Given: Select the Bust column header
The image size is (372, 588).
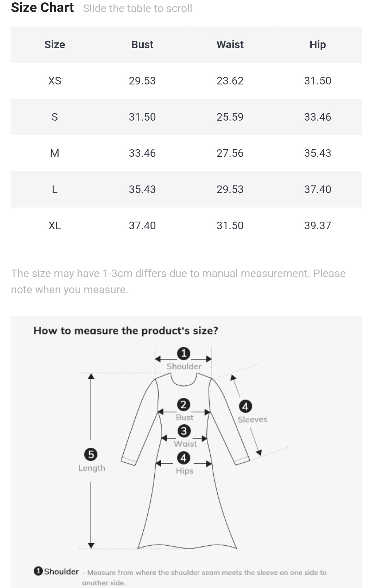Looking at the screenshot, I should [x=142, y=44].
